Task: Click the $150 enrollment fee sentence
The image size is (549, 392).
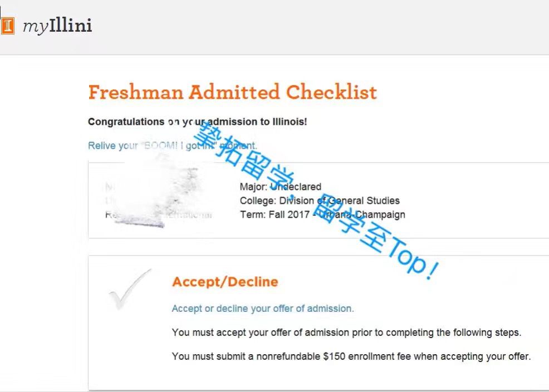Action: pos(351,356)
